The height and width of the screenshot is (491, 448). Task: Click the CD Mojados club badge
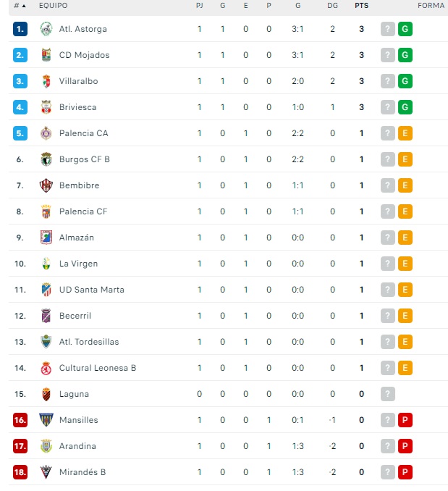coord(46,55)
